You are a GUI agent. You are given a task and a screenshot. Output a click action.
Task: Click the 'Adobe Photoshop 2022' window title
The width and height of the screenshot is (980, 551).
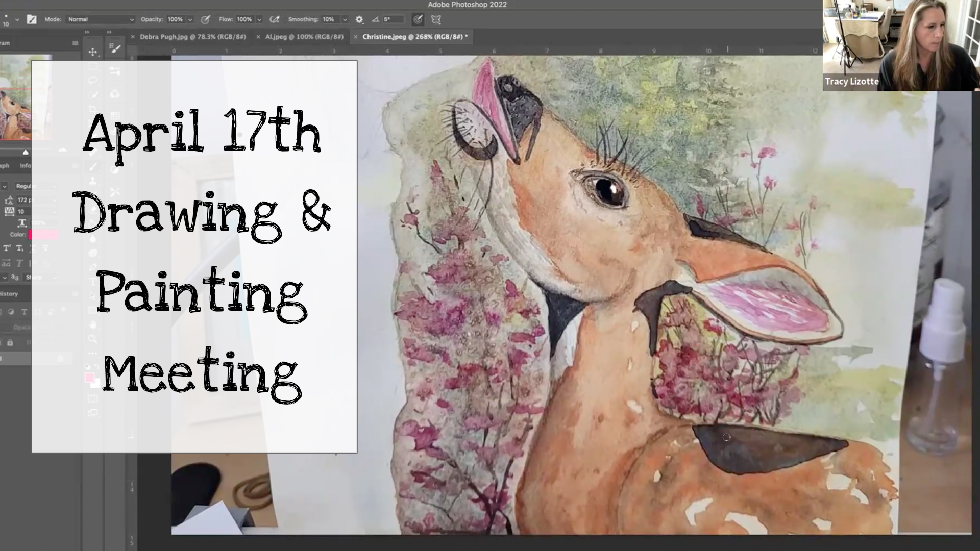click(467, 5)
